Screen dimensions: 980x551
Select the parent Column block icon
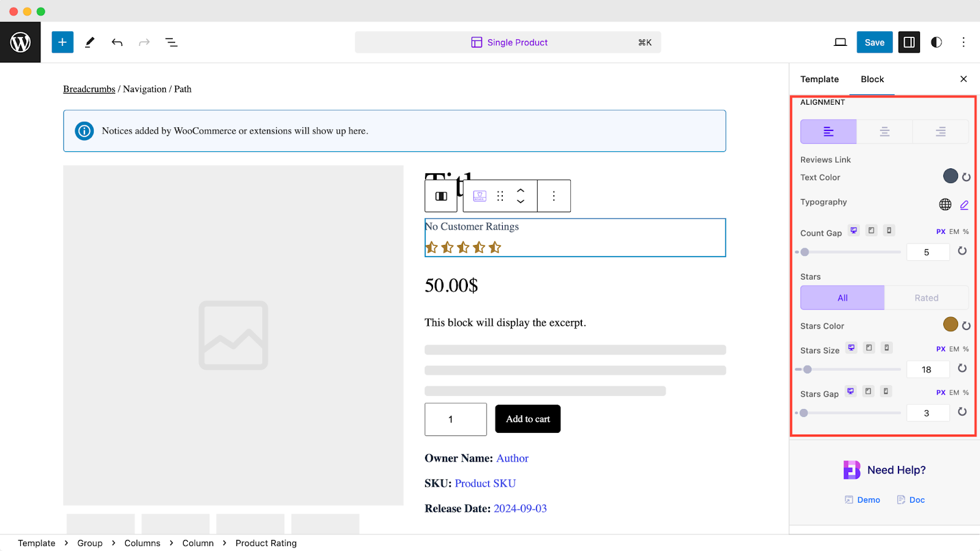coord(440,195)
